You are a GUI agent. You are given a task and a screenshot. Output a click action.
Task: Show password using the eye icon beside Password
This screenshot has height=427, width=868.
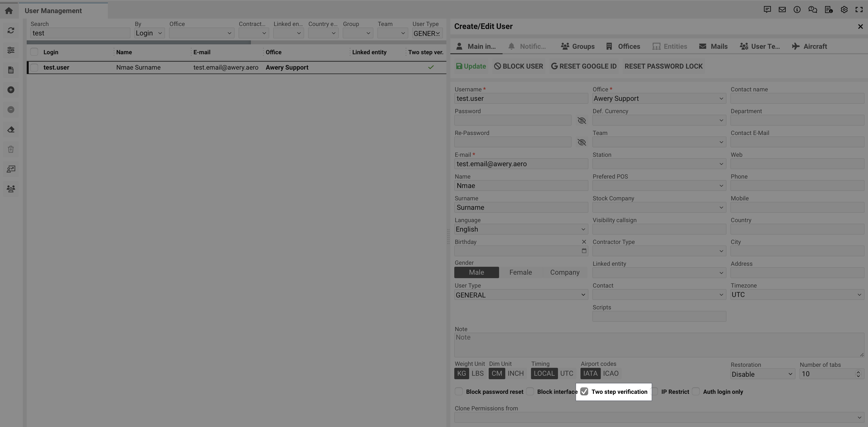[581, 120]
